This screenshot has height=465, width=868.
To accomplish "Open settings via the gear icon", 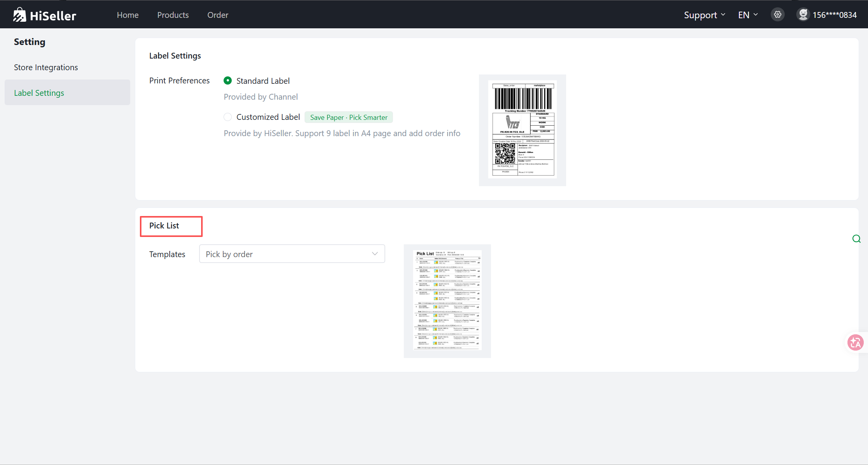I will click(x=777, y=15).
